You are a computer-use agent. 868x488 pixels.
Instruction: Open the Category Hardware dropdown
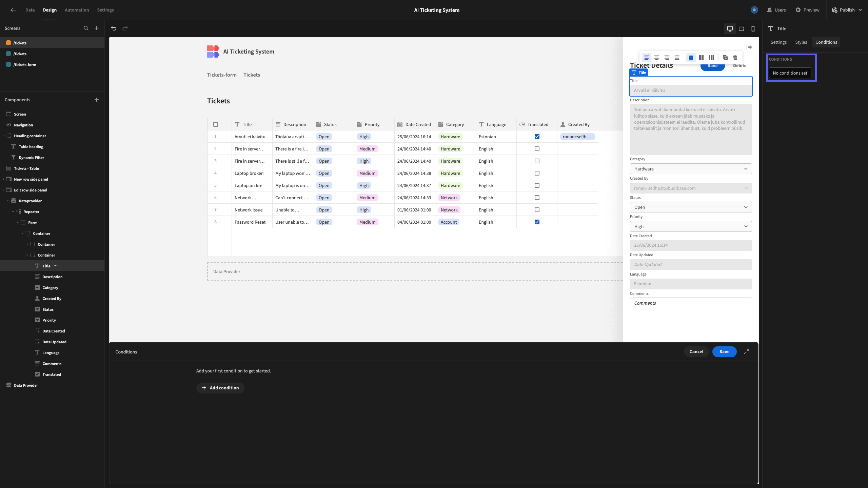point(691,169)
